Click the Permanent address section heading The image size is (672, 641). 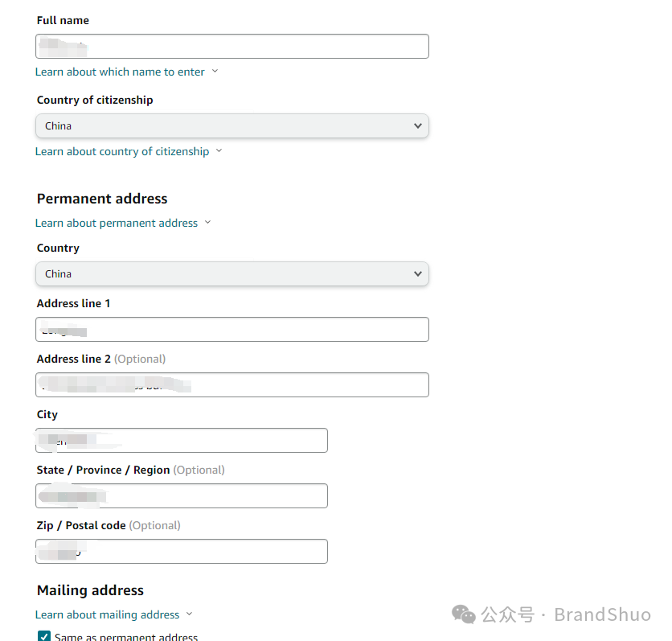pos(102,199)
